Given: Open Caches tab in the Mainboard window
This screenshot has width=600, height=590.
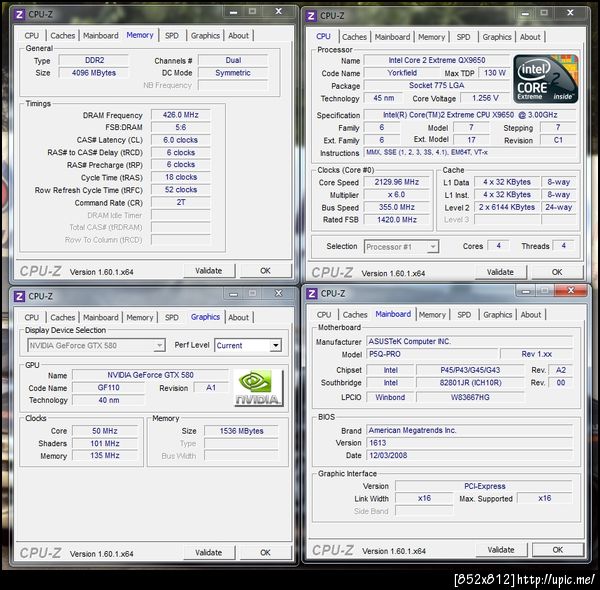Looking at the screenshot, I should click(x=355, y=315).
